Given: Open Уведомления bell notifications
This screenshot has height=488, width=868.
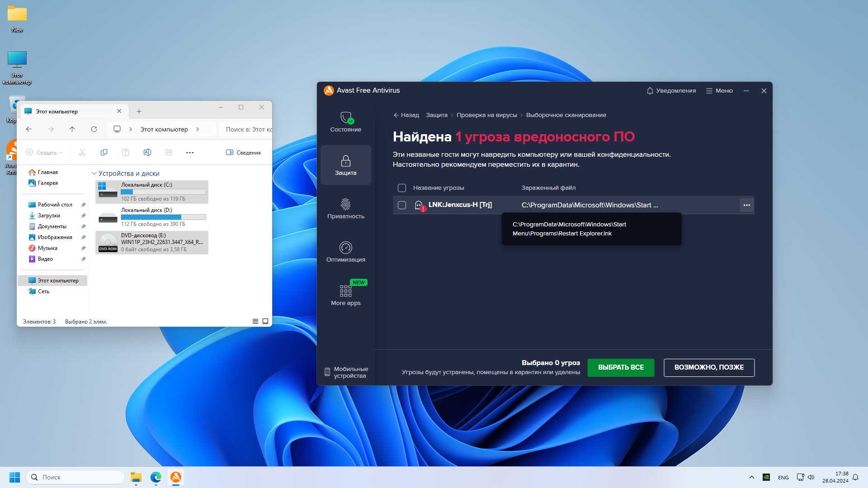Looking at the screenshot, I should pyautogui.click(x=671, y=91).
